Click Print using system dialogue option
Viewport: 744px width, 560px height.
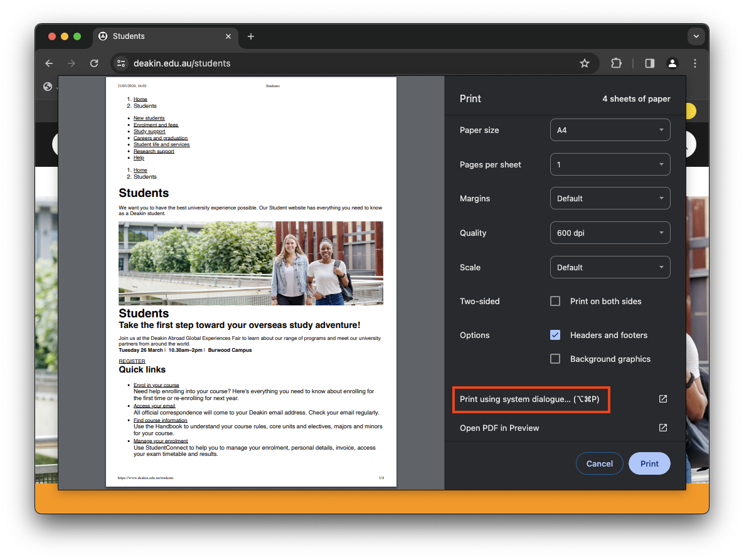coord(531,399)
